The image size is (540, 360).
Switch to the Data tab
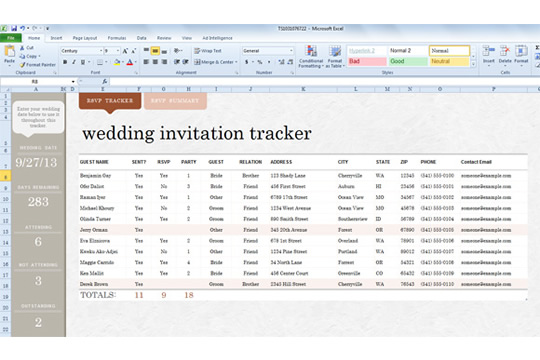(142, 38)
